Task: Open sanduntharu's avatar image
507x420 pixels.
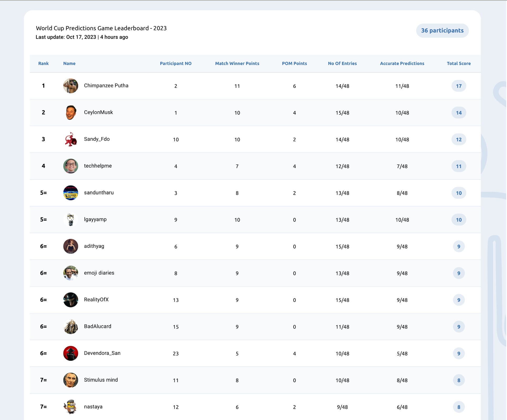Action: click(71, 193)
